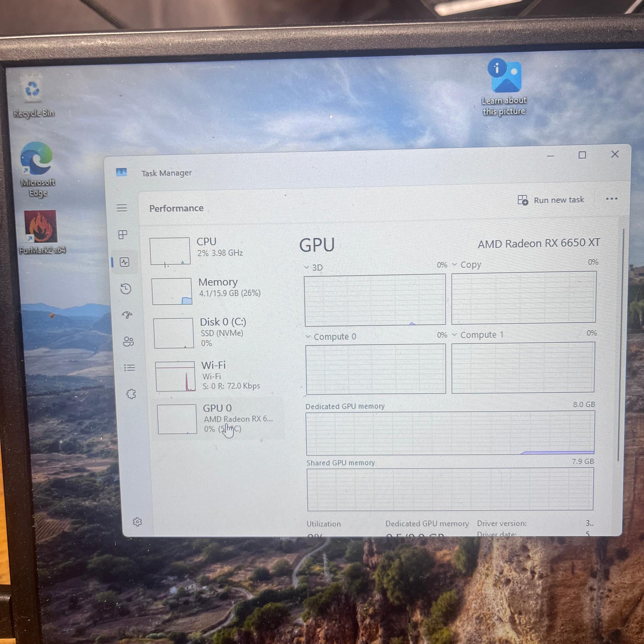Click the Copy utilization graph

pyautogui.click(x=524, y=297)
